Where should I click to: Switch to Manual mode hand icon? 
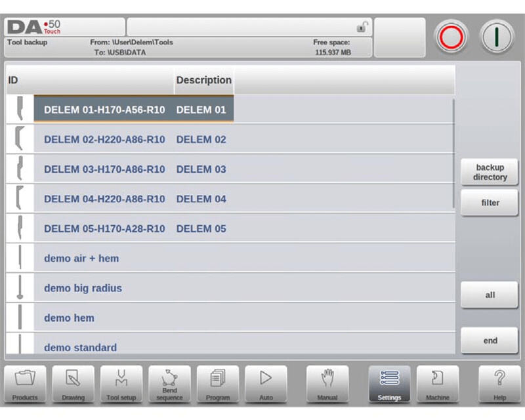click(327, 384)
